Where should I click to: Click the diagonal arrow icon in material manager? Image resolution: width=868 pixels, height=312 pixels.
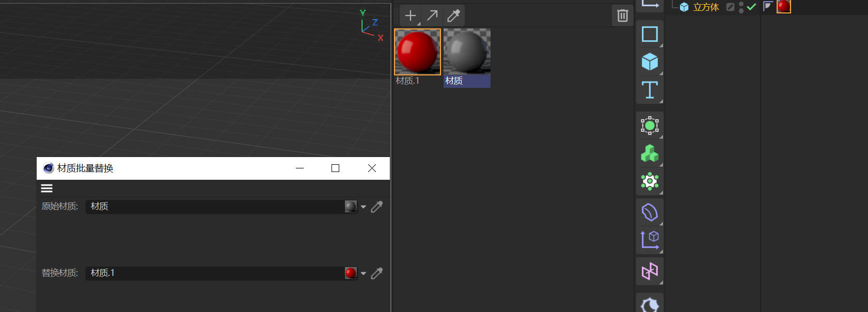432,15
